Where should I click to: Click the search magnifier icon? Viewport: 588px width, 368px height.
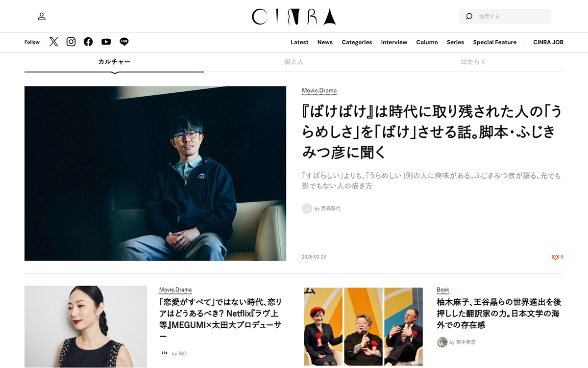[x=469, y=16]
